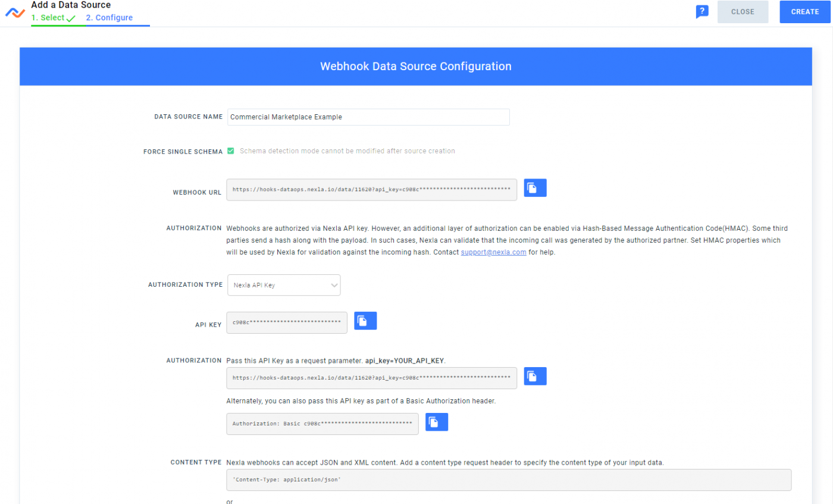833x504 pixels.
Task: Click inside the Data Source Name field
Action: [x=368, y=117]
